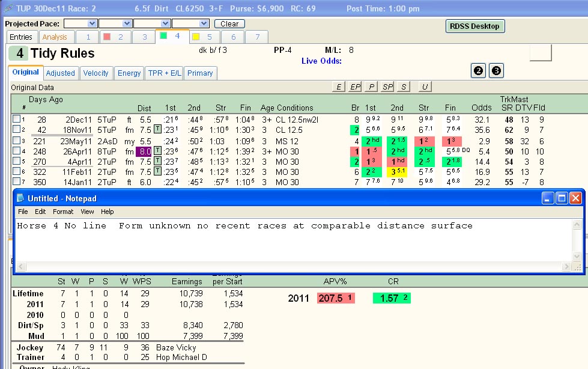588x369 pixels.
Task: Click the E running style button
Action: pos(339,87)
